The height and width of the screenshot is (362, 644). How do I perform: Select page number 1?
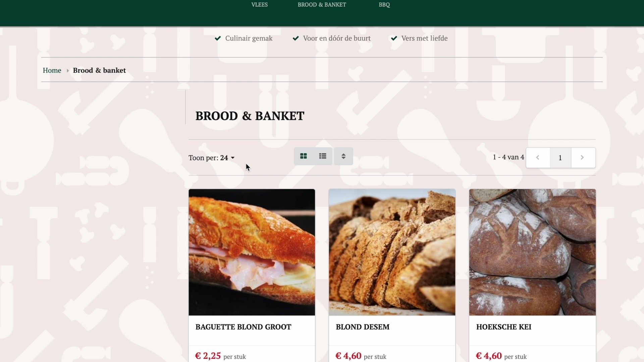pyautogui.click(x=560, y=158)
